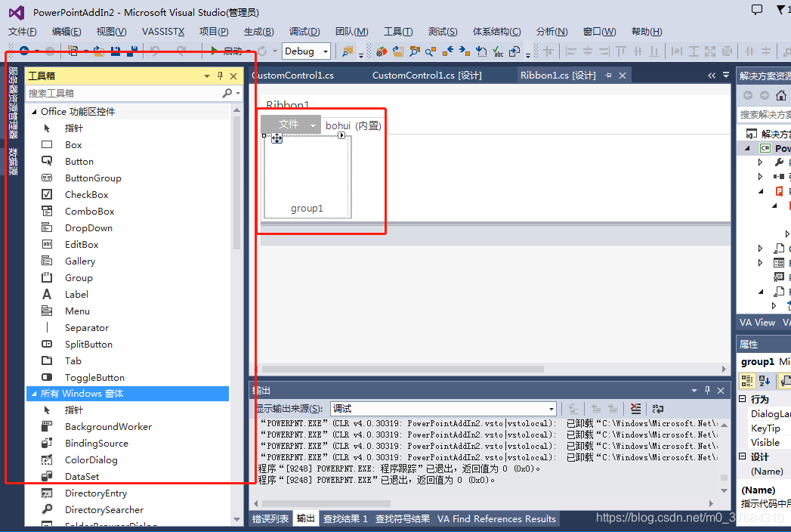The width and height of the screenshot is (791, 532).
Task: Collapse the 设计 property category
Action: (x=743, y=456)
